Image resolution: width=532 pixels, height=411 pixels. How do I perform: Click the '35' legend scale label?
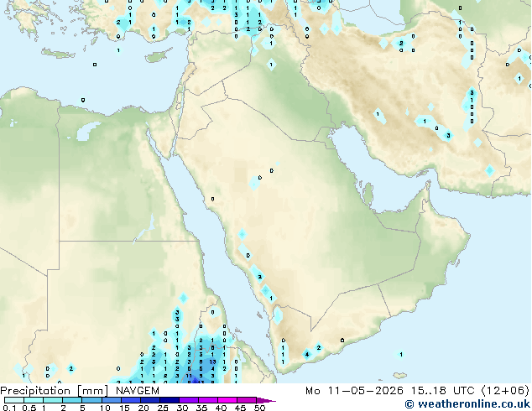pos(201,408)
